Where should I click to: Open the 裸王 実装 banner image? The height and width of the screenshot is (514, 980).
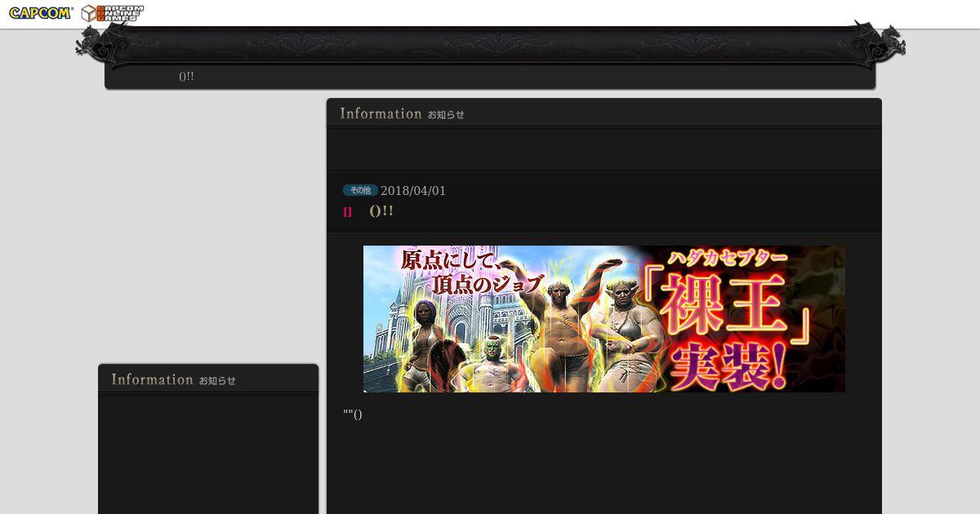coord(604,319)
